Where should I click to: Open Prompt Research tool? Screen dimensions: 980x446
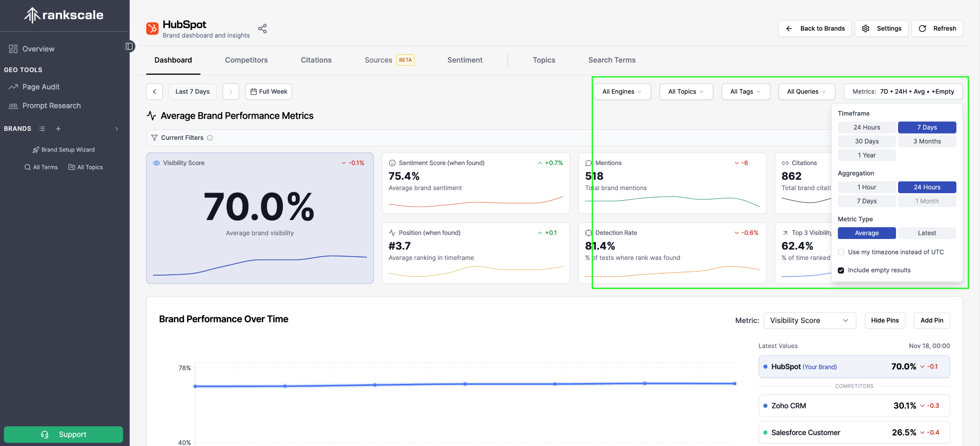45,105
